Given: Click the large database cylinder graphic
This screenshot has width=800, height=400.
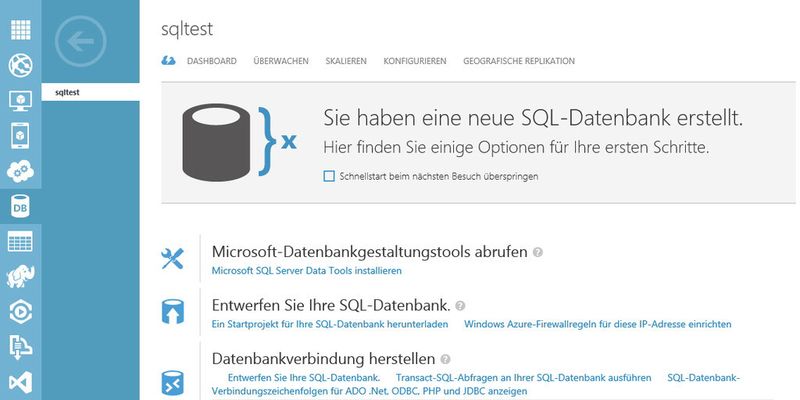Looking at the screenshot, I should pos(216,142).
